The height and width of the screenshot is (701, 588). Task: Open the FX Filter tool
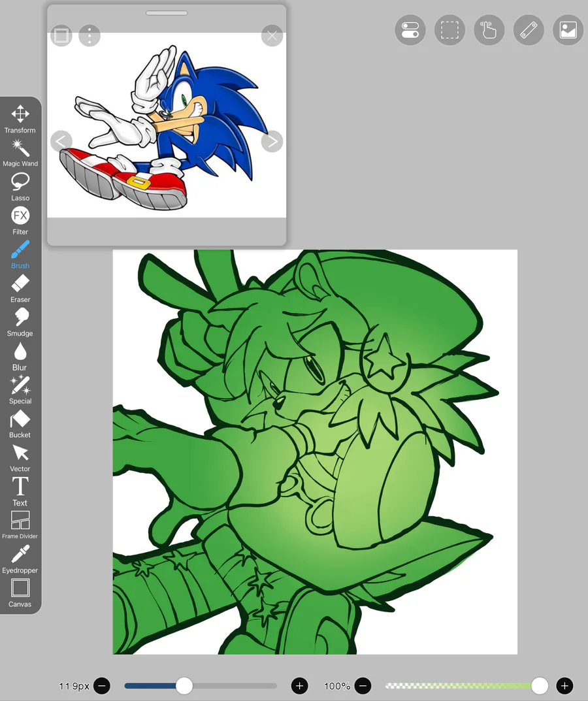pyautogui.click(x=20, y=221)
